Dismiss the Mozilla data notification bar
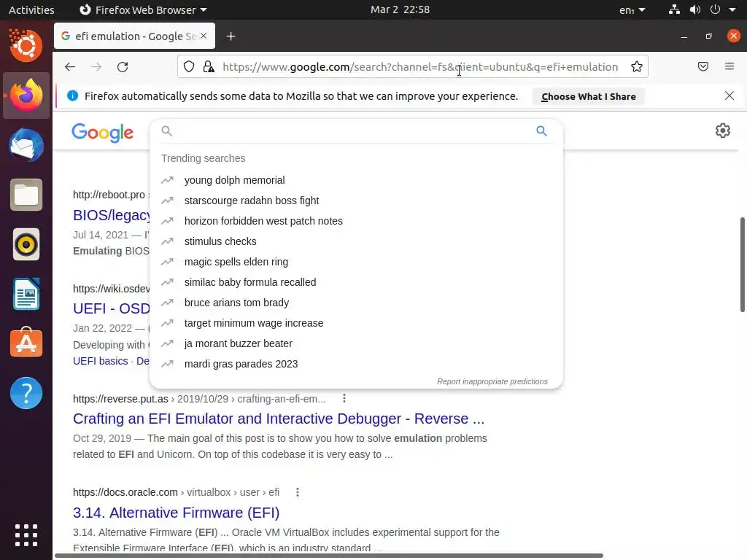 729,96
